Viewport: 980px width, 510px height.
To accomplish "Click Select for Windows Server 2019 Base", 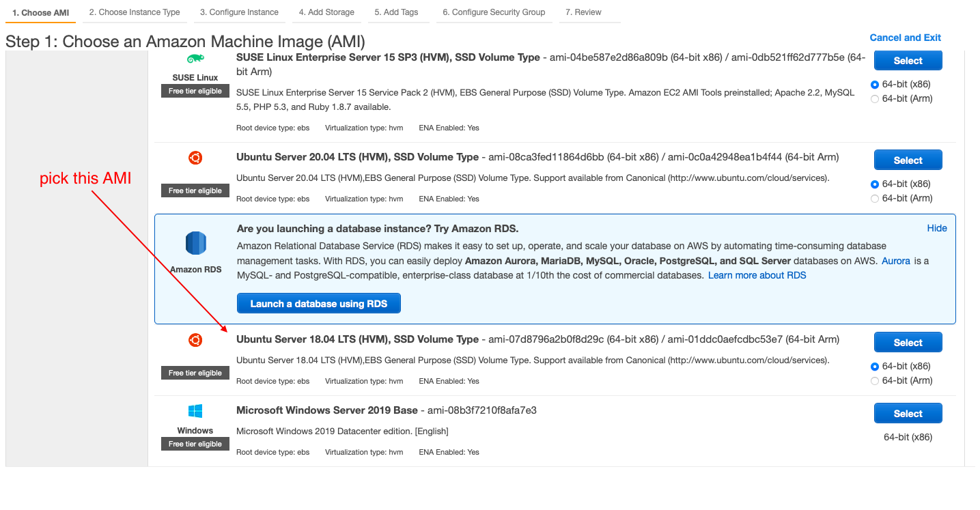I will point(908,414).
